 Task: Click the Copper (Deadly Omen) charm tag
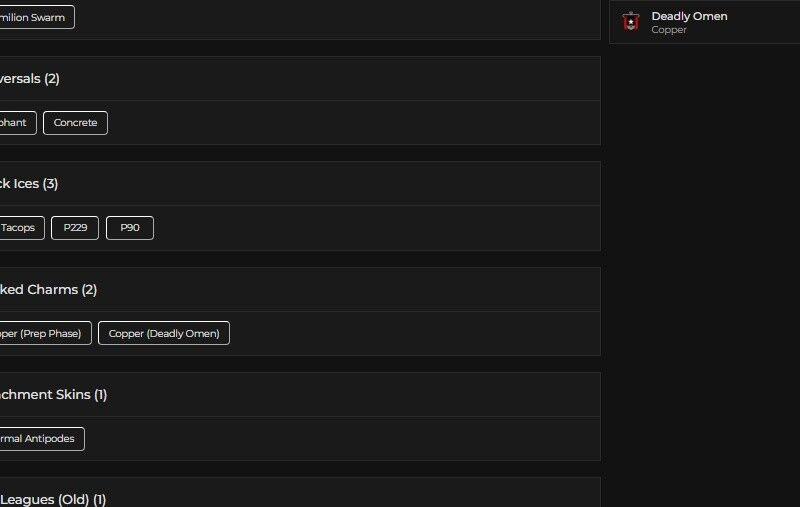[164, 333]
